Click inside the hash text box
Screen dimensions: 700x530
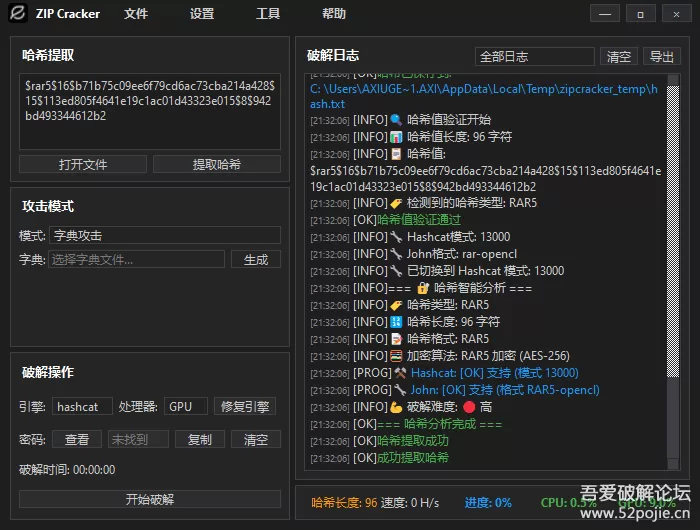tap(150, 112)
